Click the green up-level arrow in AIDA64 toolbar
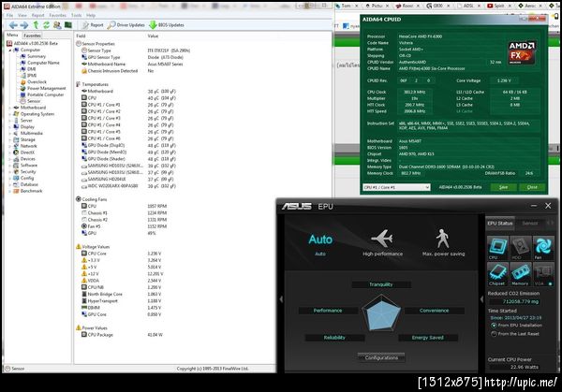Viewport: 562px width, 392px height. coord(36,25)
